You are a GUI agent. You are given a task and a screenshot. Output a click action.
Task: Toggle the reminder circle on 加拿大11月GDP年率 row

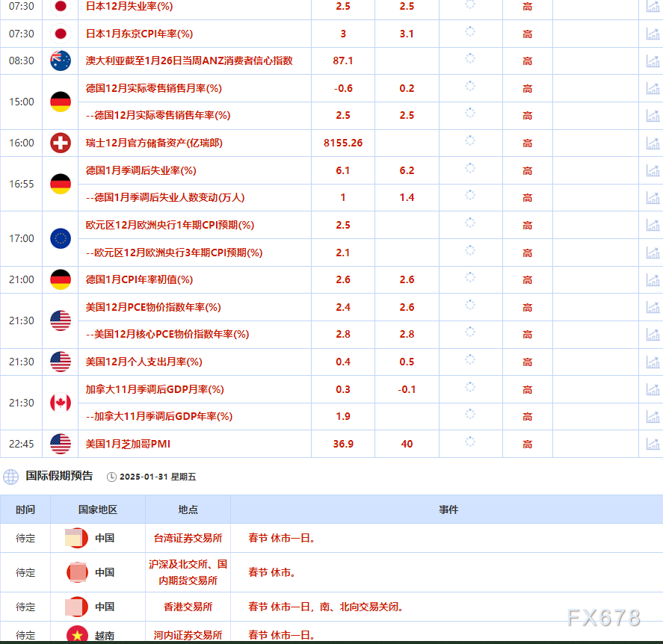(470, 416)
